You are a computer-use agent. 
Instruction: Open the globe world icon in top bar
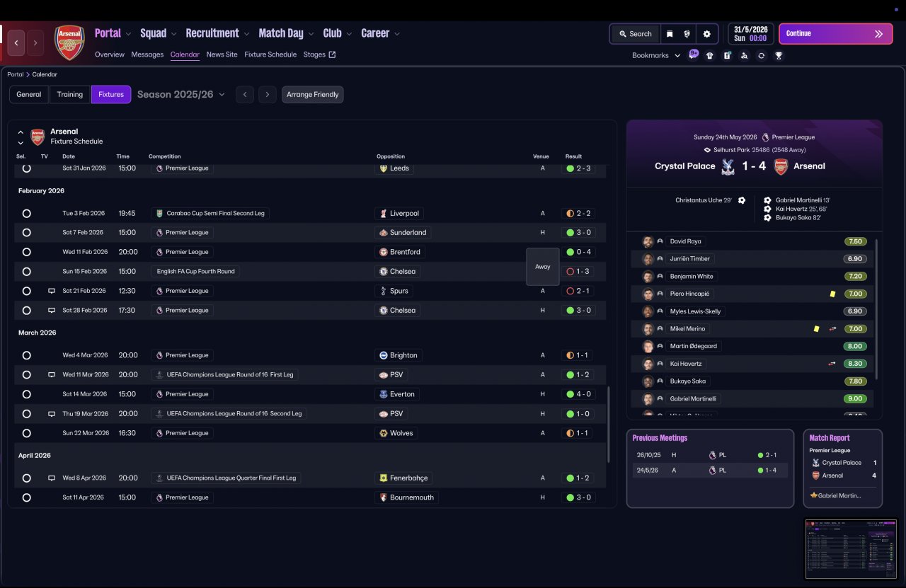(687, 34)
